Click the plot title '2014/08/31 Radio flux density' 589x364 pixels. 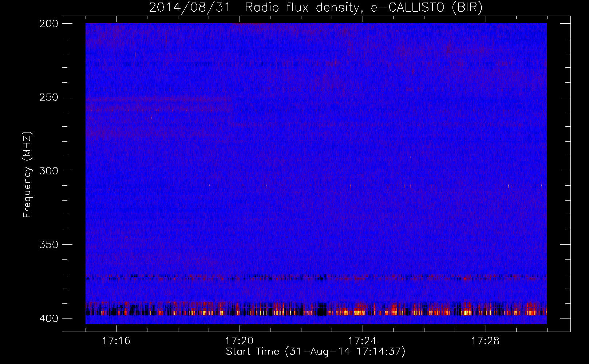316,8
